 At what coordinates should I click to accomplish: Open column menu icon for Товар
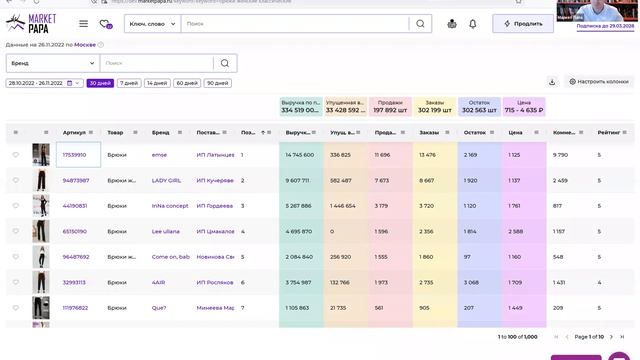[135, 133]
